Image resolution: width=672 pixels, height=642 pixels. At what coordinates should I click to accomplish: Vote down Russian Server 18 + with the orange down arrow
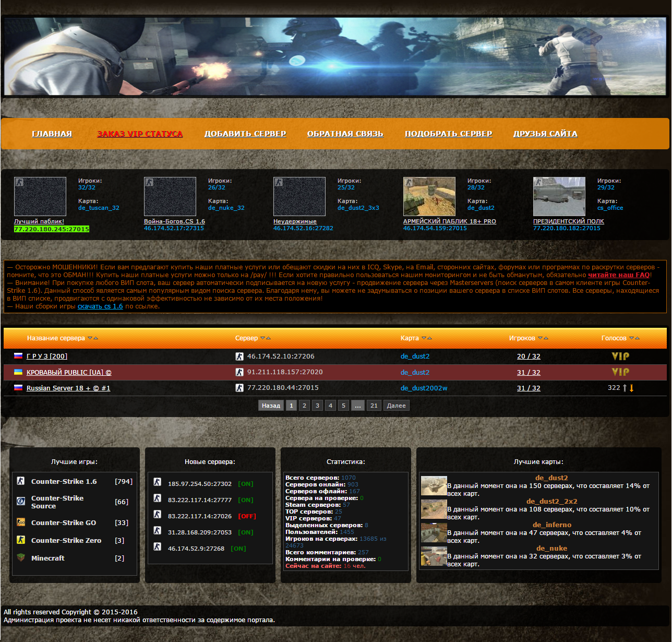tap(631, 388)
